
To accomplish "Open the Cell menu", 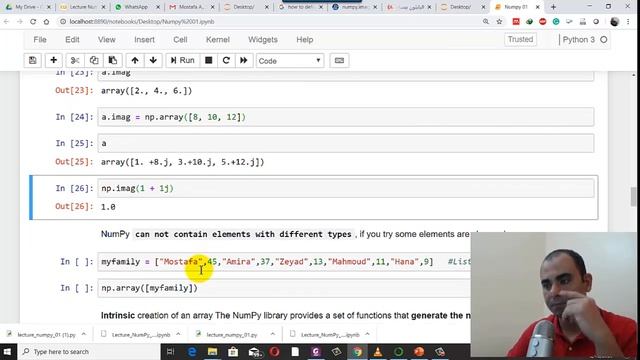I will click(180, 40).
